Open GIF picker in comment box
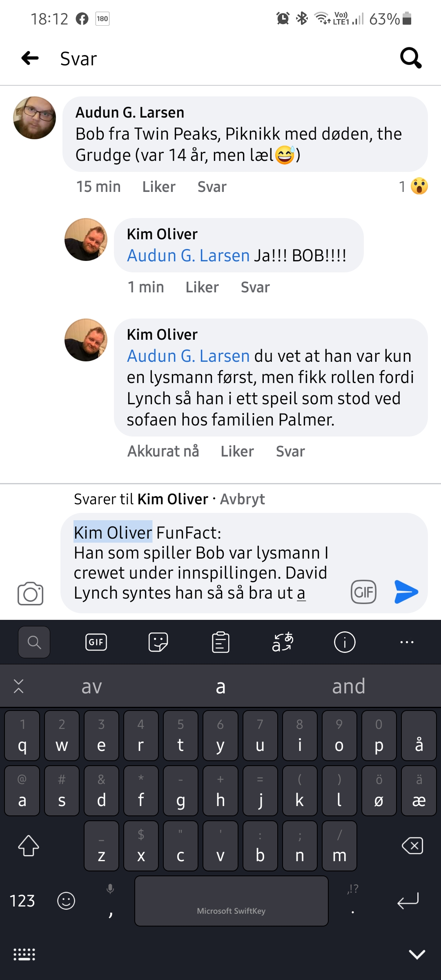 point(363,592)
